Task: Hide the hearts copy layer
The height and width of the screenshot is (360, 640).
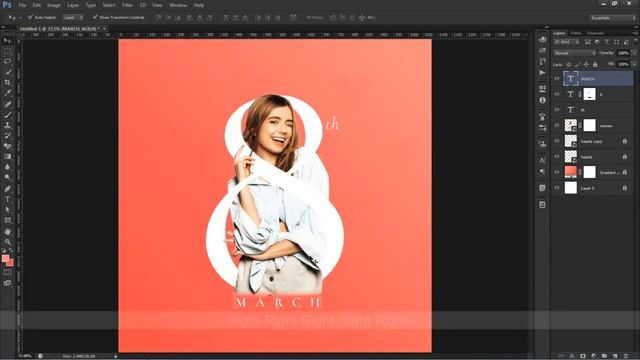Action: click(x=557, y=141)
